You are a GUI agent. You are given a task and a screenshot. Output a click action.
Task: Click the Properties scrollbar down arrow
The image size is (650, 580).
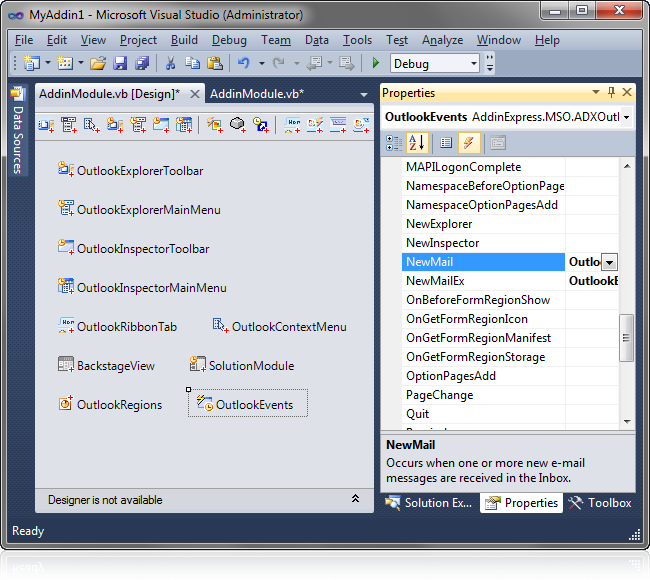coord(627,422)
